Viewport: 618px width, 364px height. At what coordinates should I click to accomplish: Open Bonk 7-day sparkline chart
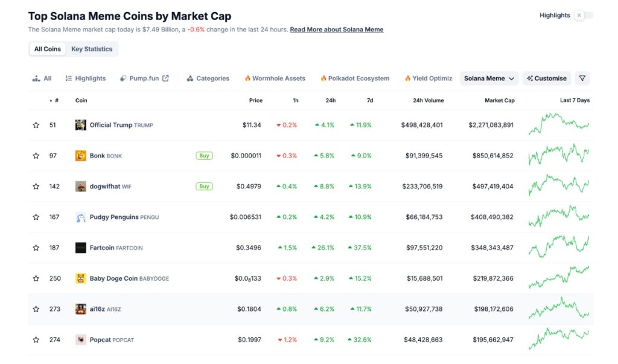tap(559, 154)
